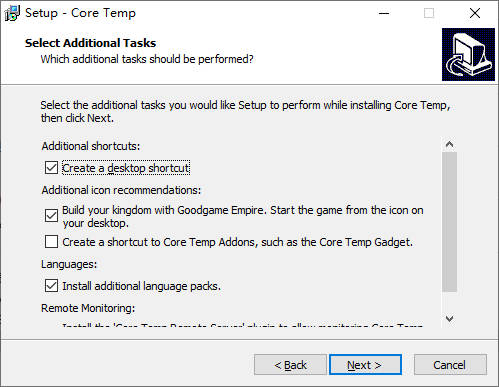
Task: Click the Core Temp Gadget addons label text
Action: pyautogui.click(x=237, y=242)
